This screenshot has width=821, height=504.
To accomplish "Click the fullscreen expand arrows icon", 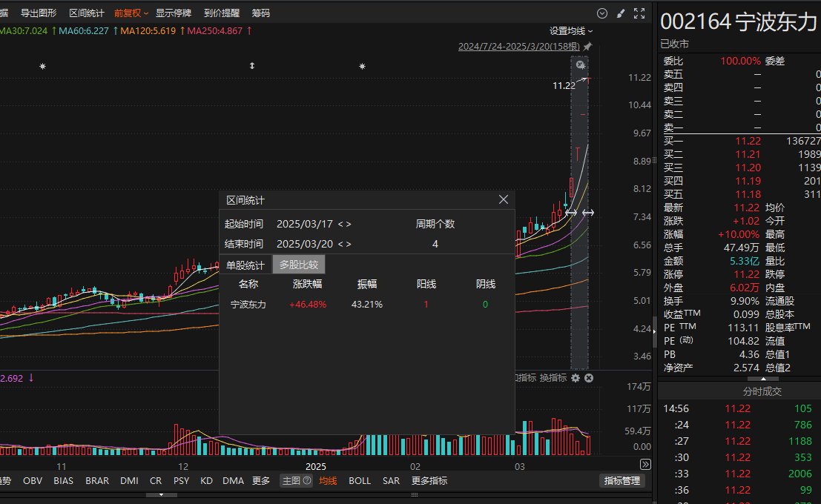I will pos(639,13).
